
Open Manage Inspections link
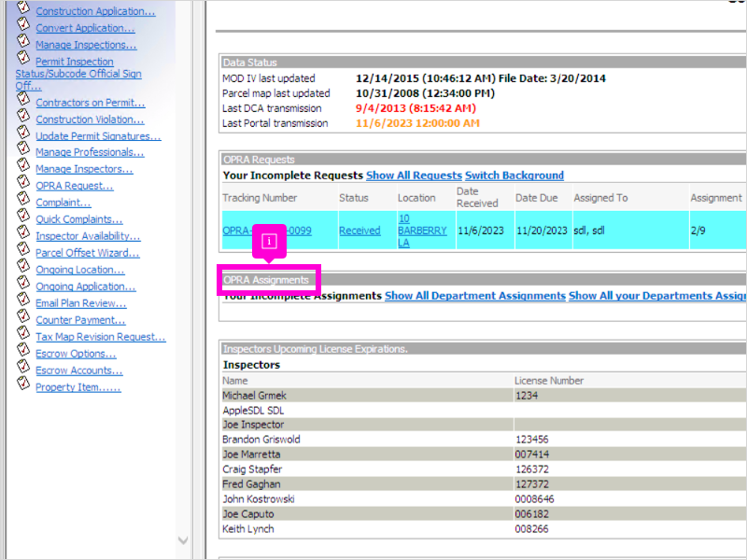(86, 45)
